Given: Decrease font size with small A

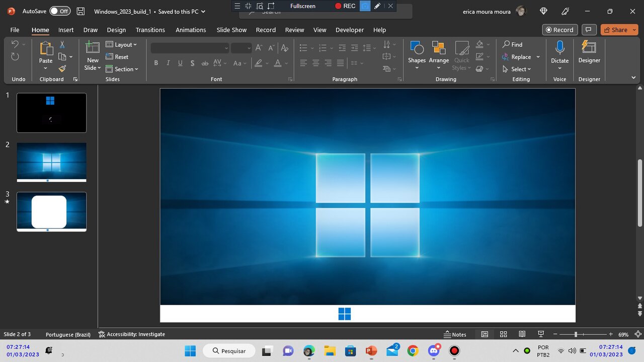Looking at the screenshot, I should (x=271, y=48).
